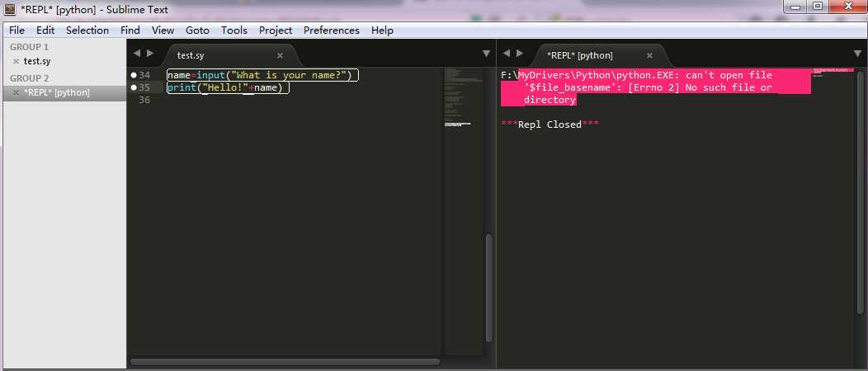Image resolution: width=868 pixels, height=371 pixels.
Task: Click the bookmark dot on line 35
Action: click(134, 88)
